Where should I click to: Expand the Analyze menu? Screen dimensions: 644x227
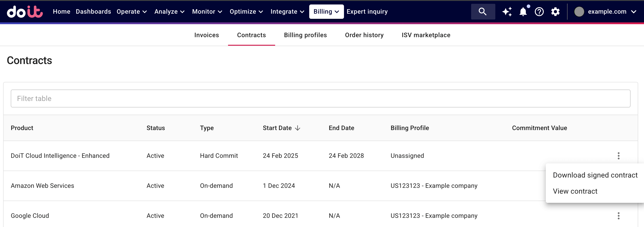click(x=170, y=11)
